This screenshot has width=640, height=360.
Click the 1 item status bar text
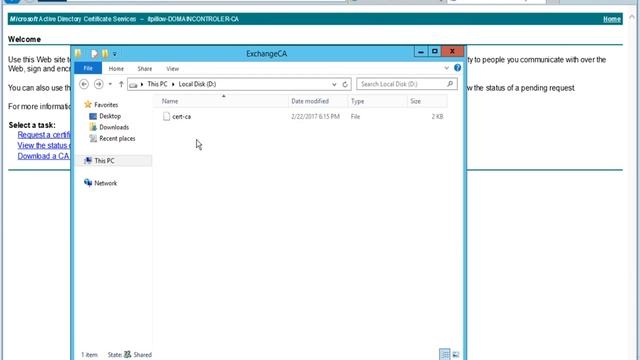89,355
